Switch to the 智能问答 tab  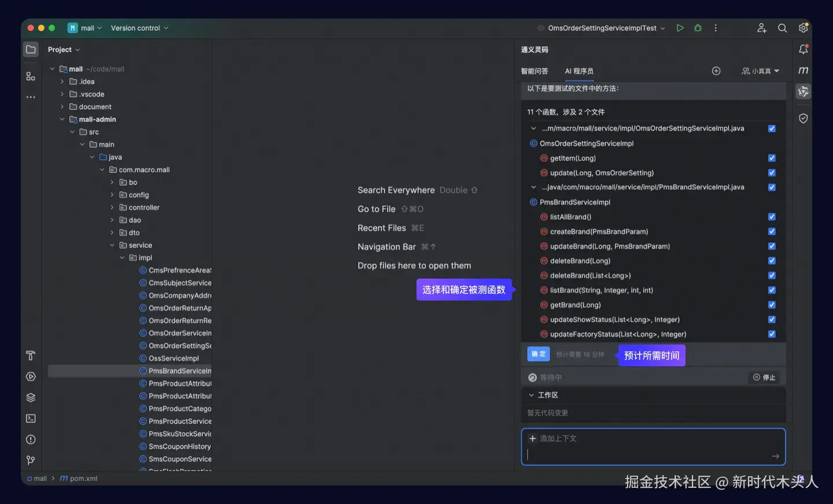[x=535, y=71]
